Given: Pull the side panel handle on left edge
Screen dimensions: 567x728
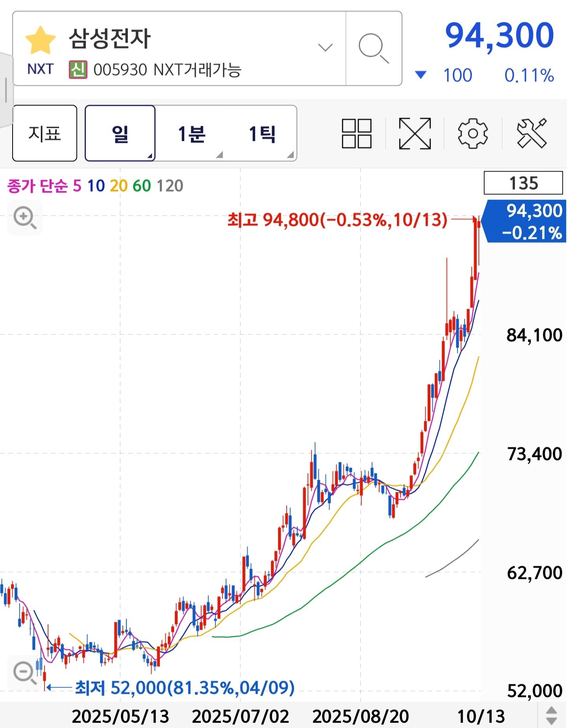Looking at the screenshot, I should pos(6,90).
